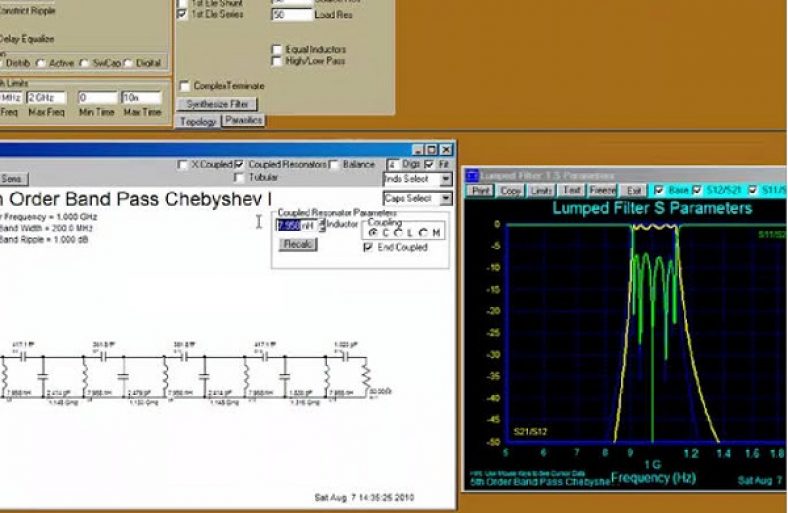The width and height of the screenshot is (788, 513).
Task: Toggle the End Coupled checkbox
Action: point(369,247)
